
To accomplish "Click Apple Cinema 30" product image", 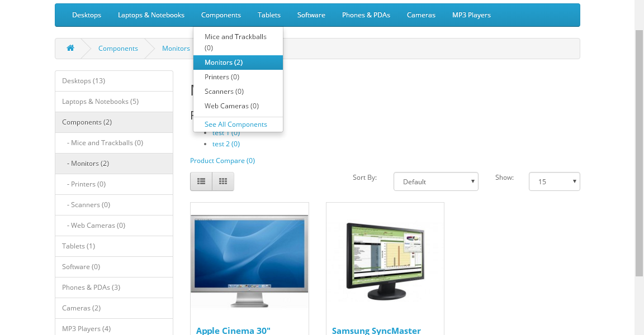I will [249, 261].
